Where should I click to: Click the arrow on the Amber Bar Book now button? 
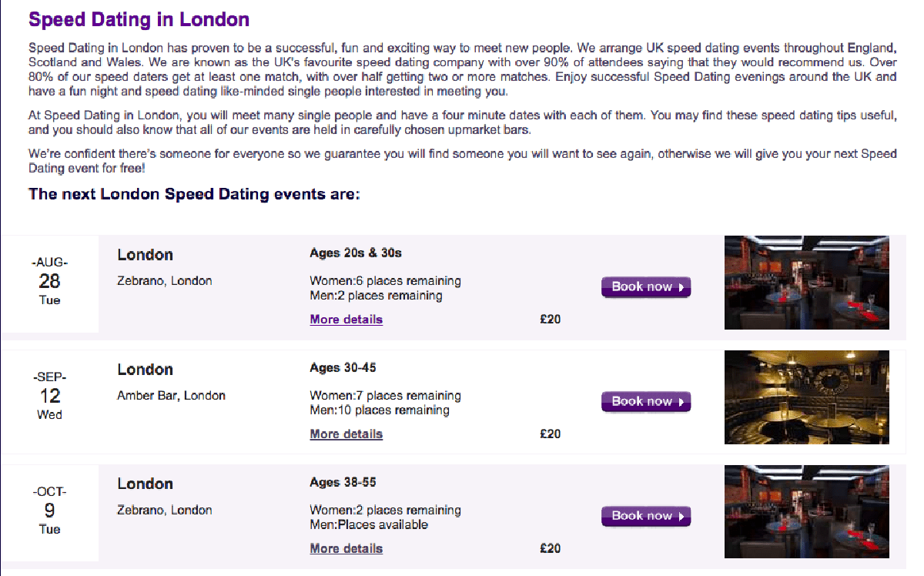681,402
